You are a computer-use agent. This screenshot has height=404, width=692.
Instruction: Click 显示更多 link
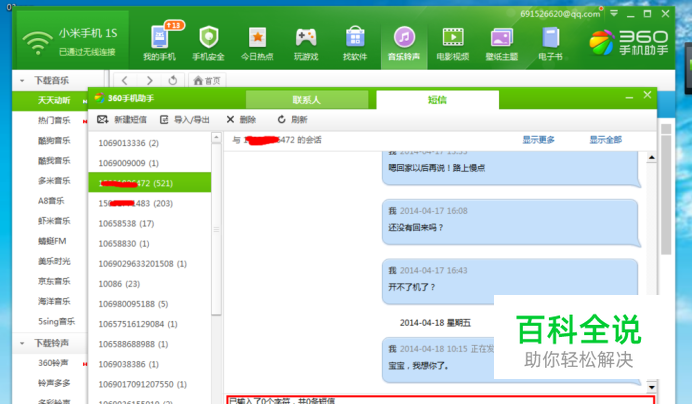(x=538, y=140)
